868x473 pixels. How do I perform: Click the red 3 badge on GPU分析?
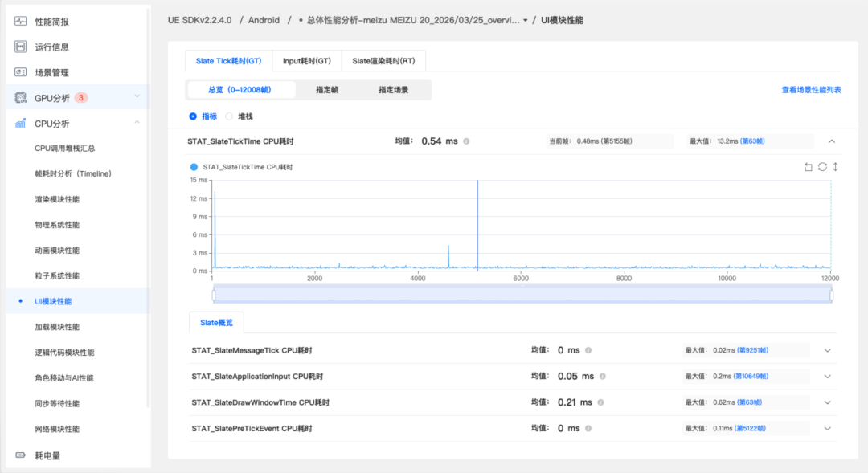[x=81, y=98]
